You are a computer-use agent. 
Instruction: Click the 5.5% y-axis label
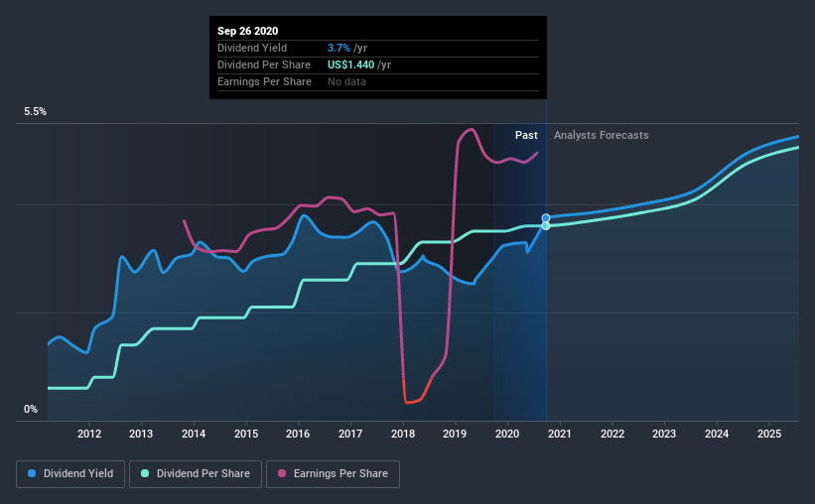[x=36, y=112]
